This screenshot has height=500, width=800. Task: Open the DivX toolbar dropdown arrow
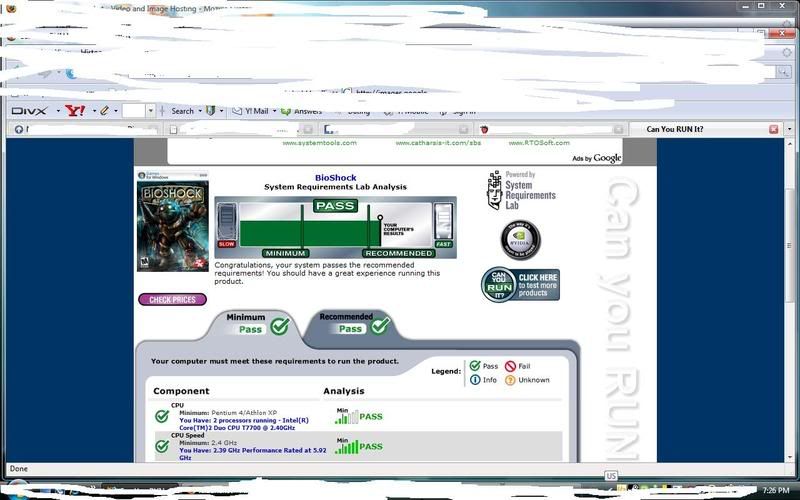click(58, 111)
